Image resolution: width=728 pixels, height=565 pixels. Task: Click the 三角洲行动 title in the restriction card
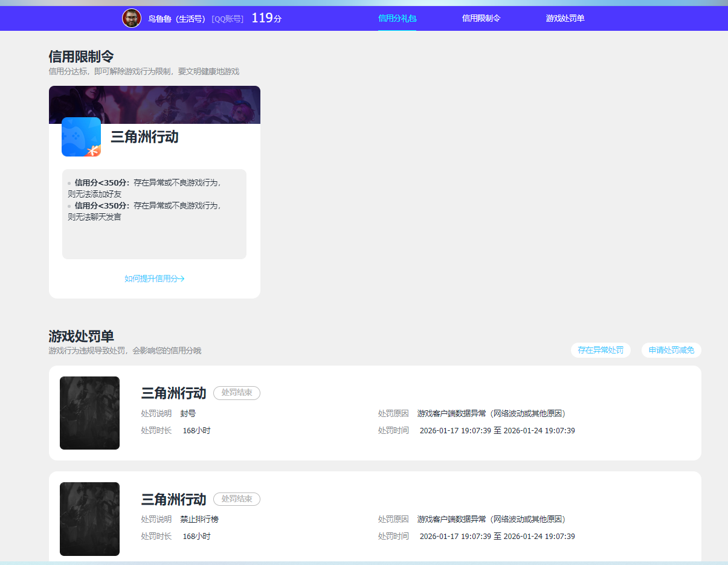click(144, 137)
